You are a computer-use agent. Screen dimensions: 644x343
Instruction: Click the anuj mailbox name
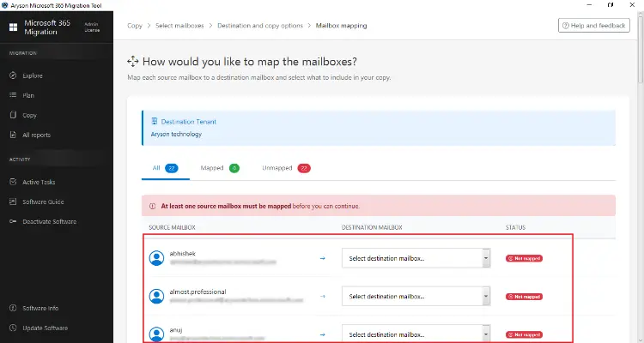coord(176,330)
